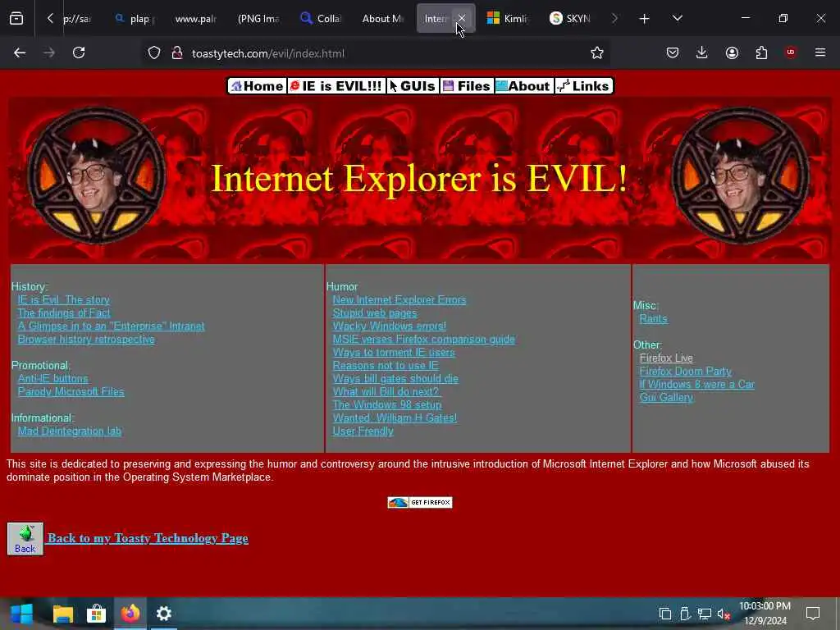
Task: Open a new browser tab
Action: point(645,19)
